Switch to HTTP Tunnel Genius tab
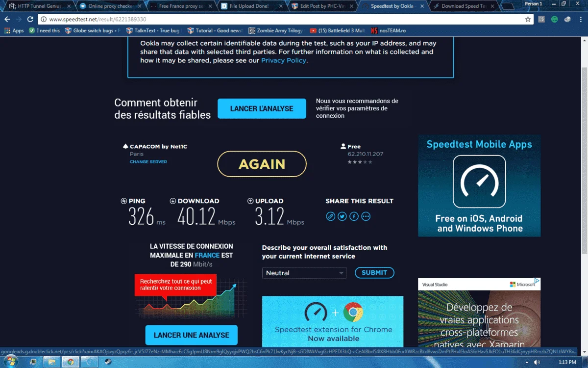This screenshot has width=588, height=368. tap(38, 6)
